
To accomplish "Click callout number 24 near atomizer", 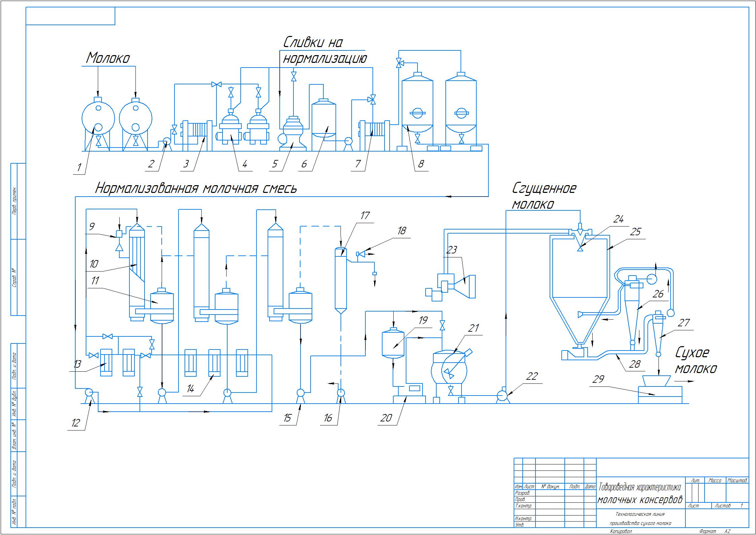I will coord(618,219).
